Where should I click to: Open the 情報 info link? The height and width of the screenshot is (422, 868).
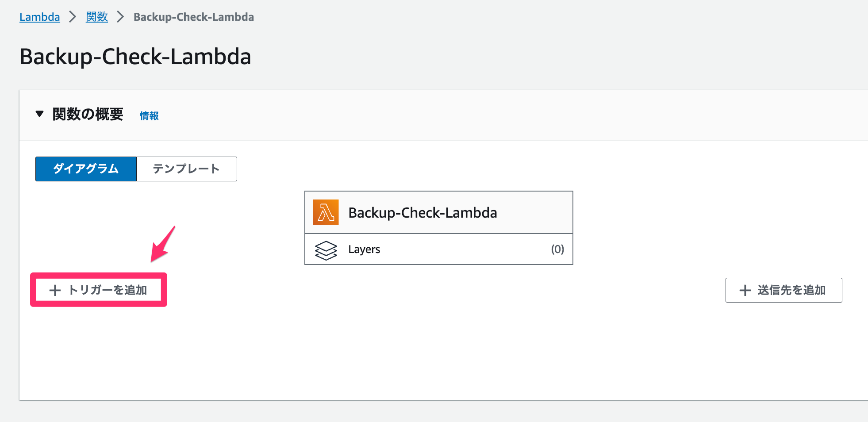point(149,116)
